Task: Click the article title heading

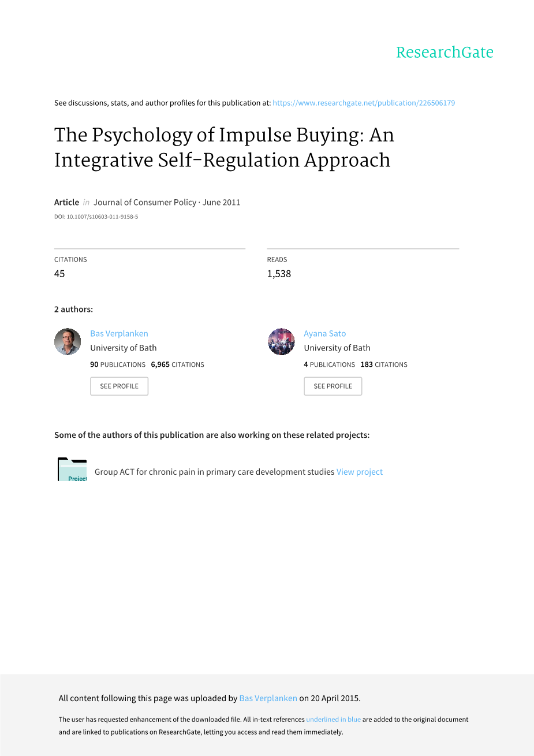Action: tap(224, 147)
